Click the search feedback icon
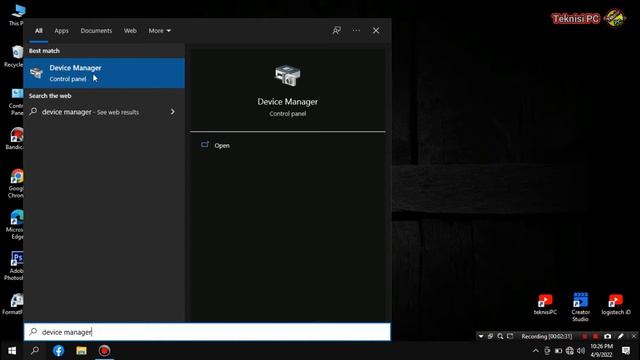640x360 pixels. point(336,31)
